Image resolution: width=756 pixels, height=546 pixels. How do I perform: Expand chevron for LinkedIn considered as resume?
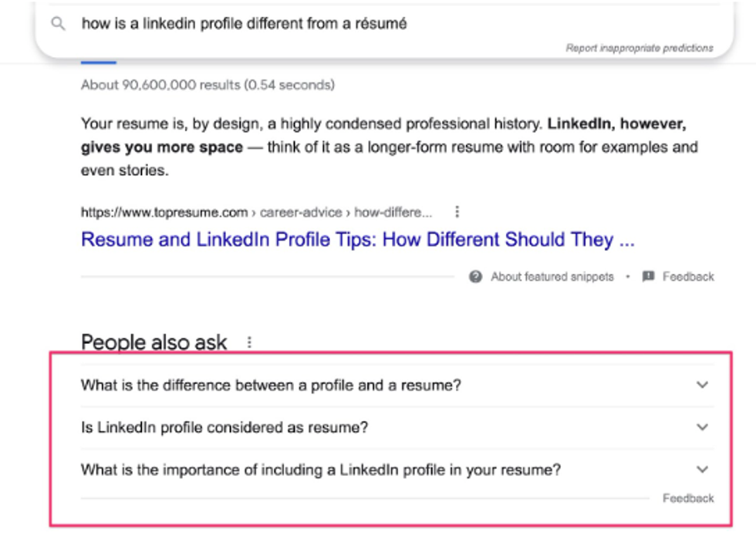[702, 427]
